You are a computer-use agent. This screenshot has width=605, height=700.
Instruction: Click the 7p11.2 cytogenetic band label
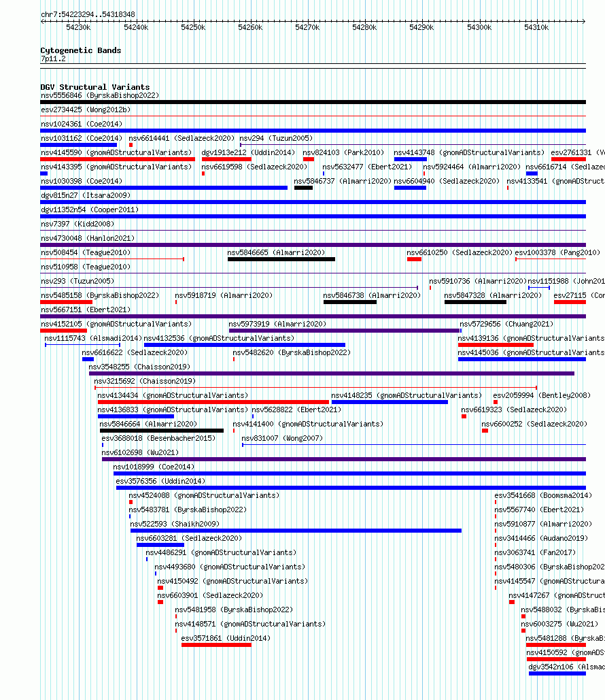click(x=53, y=59)
